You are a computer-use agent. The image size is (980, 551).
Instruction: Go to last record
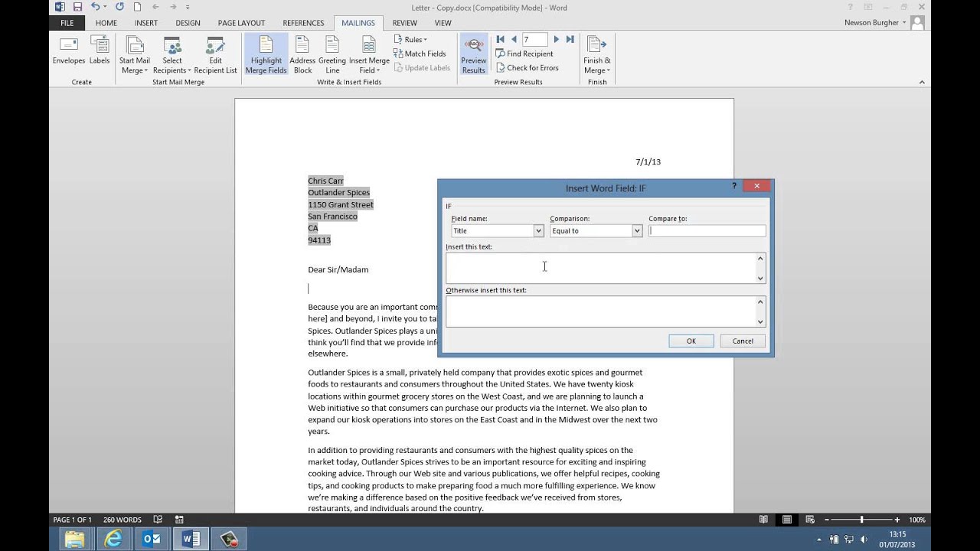click(x=570, y=39)
